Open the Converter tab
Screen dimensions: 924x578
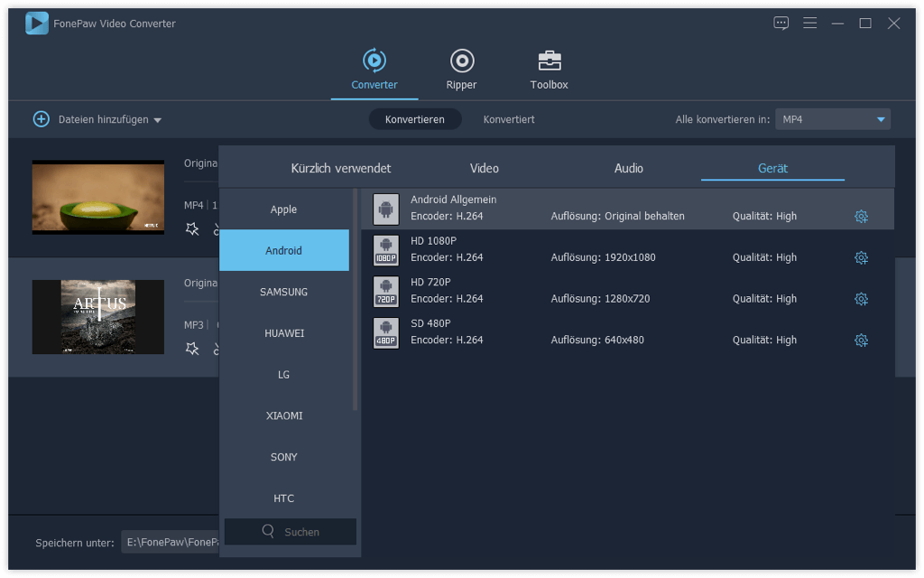point(374,70)
